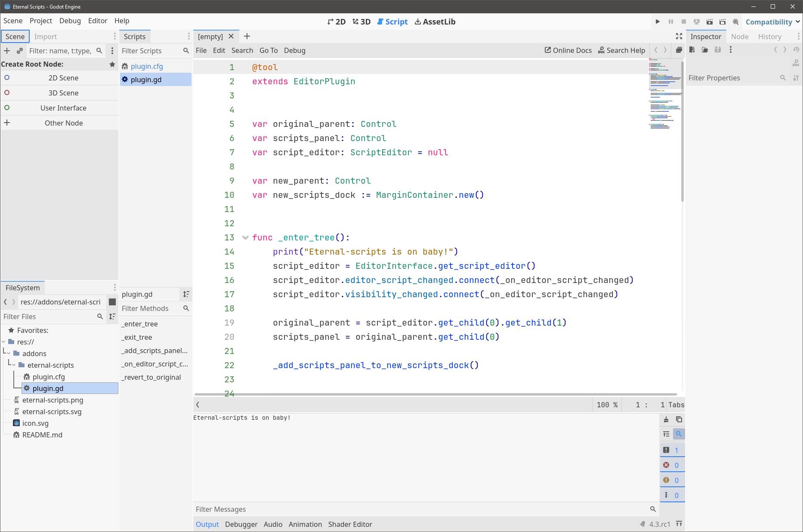Open the Project menu
The image size is (803, 532).
pos(41,21)
